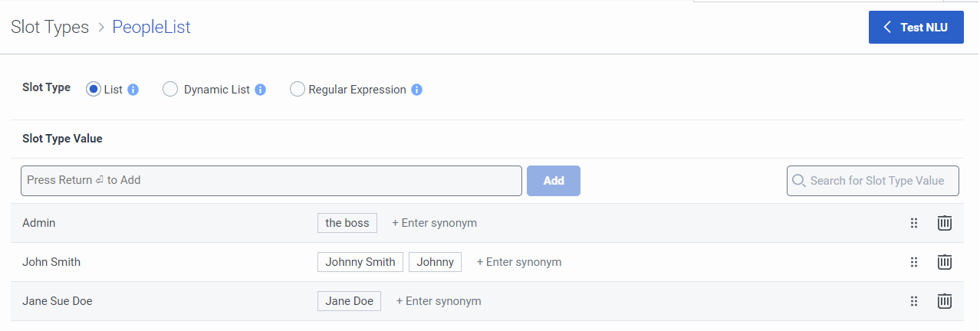Go back to Slot Types breadcrumb
The width and height of the screenshot is (980, 331).
pyautogui.click(x=50, y=28)
